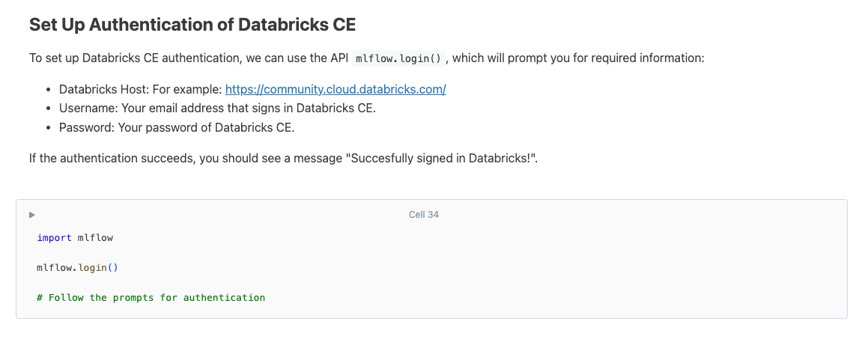Click the mlflow.login() line in the code cell
Screen dimensions: 868x339
tap(77, 267)
